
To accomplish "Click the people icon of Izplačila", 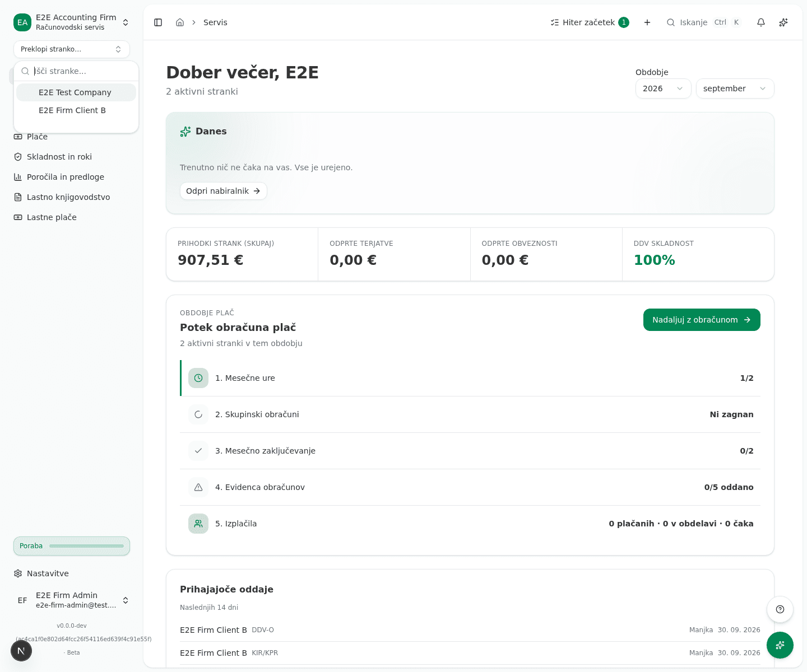I will 198,524.
